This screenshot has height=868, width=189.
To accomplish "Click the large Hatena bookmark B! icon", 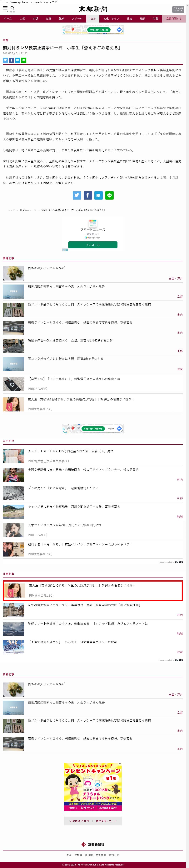I will 98,196.
